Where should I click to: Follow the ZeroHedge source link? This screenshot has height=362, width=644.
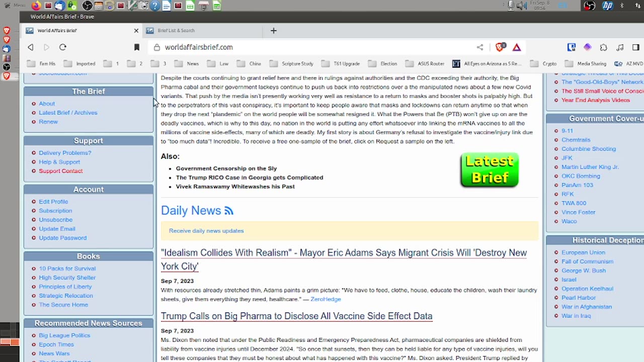click(x=326, y=299)
